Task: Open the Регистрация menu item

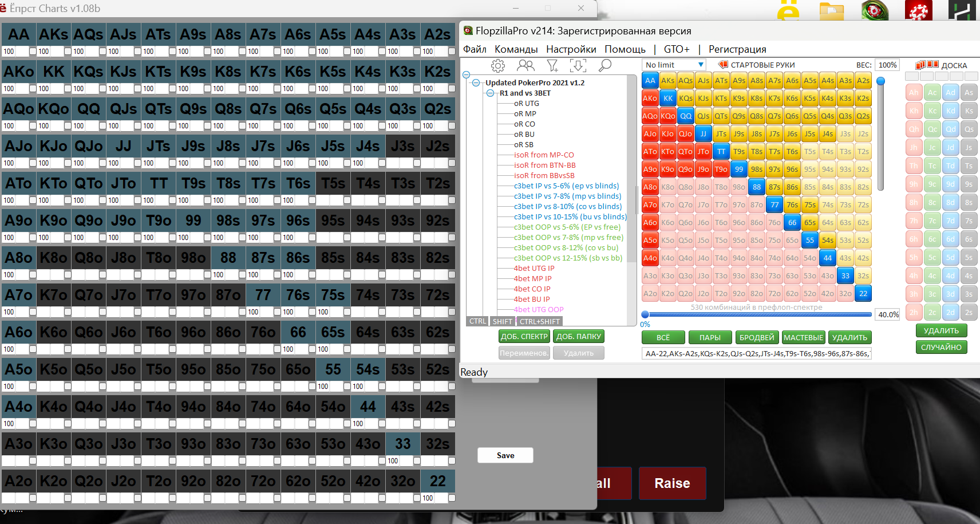Action: pyautogui.click(x=737, y=49)
